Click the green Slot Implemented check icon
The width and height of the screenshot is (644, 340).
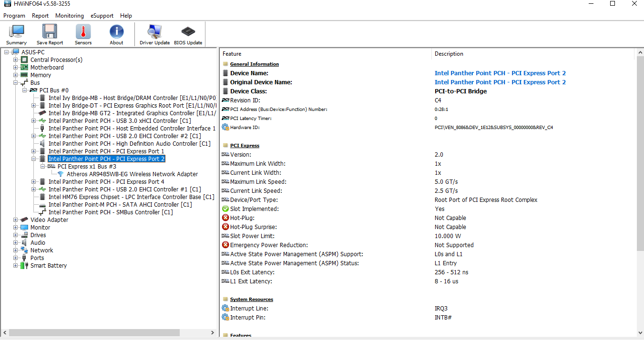click(x=225, y=209)
